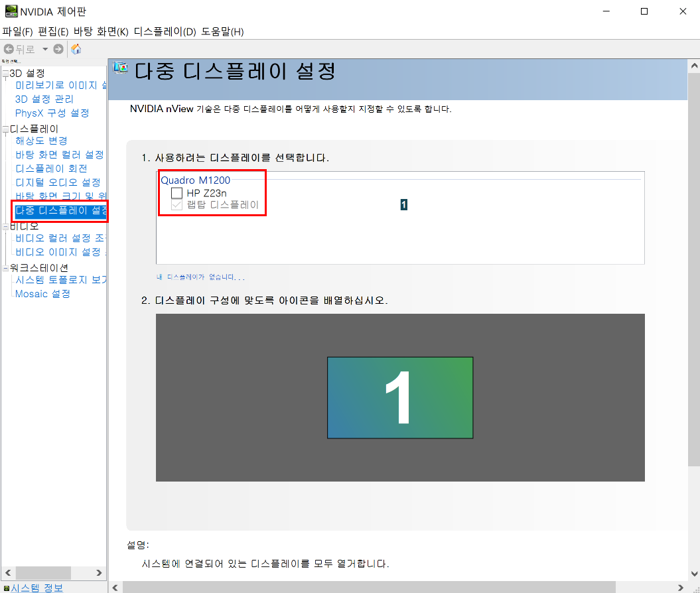Open PhysX 구성 설정 page
700x593 pixels.
(52, 113)
